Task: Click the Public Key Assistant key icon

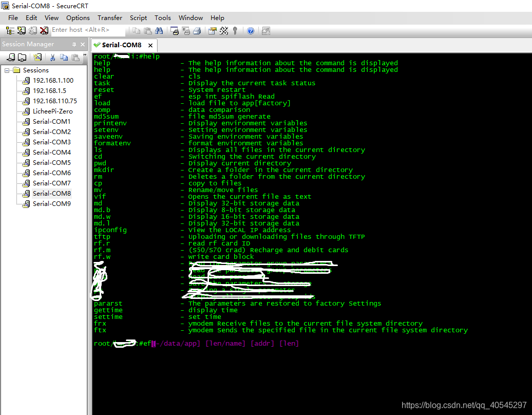Action: click(x=235, y=31)
